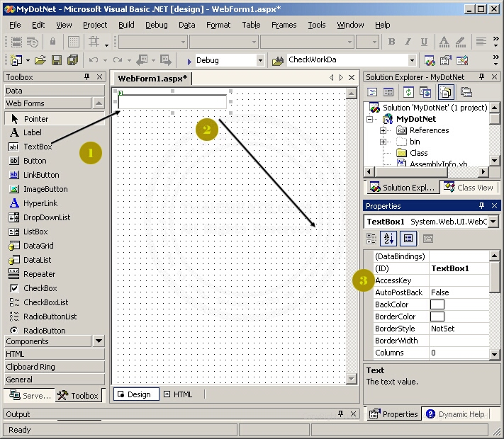Select the CheckBoxList control
Screen dimensions: 504x439
pos(45,302)
